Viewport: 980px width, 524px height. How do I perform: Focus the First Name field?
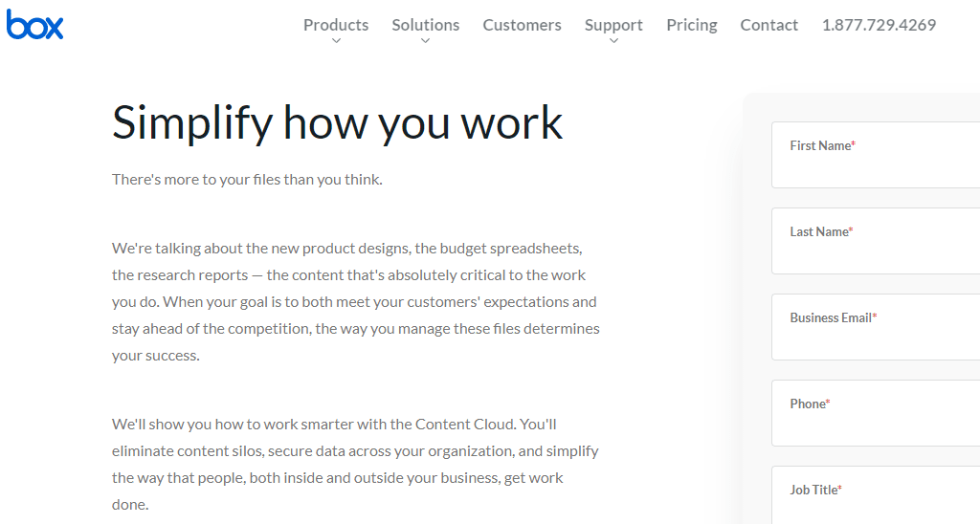tap(876, 155)
